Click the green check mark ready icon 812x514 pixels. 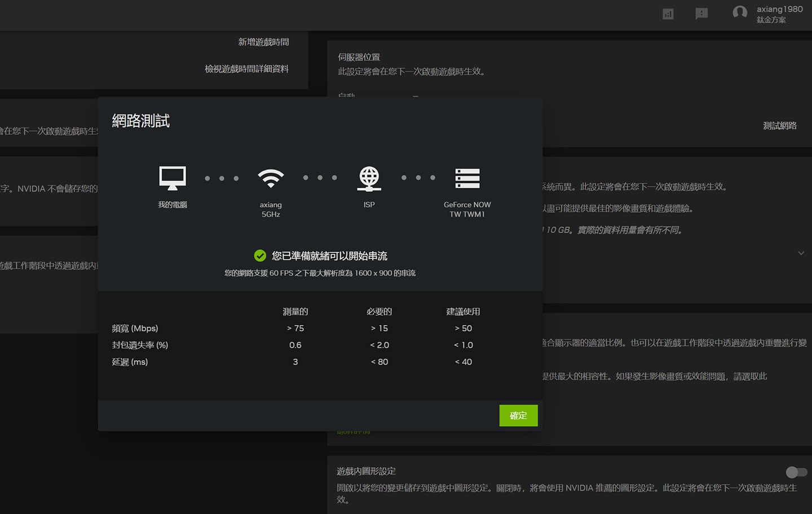point(260,256)
